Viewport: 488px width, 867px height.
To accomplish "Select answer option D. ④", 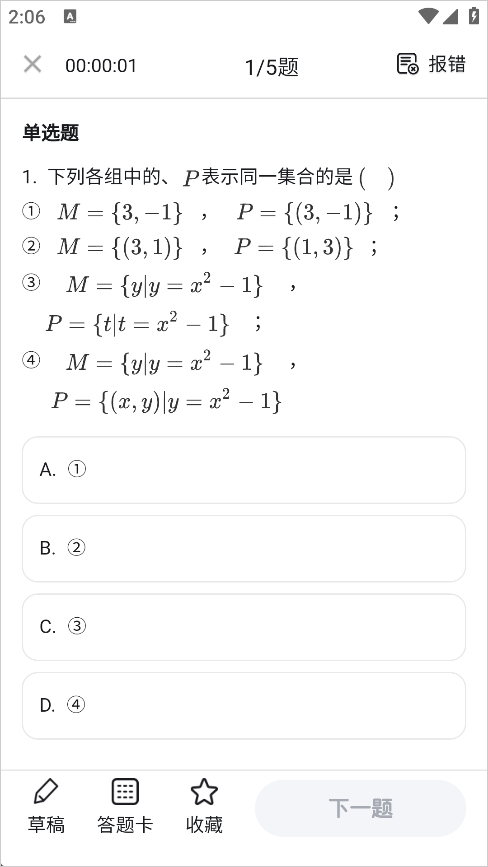I will click(244, 706).
